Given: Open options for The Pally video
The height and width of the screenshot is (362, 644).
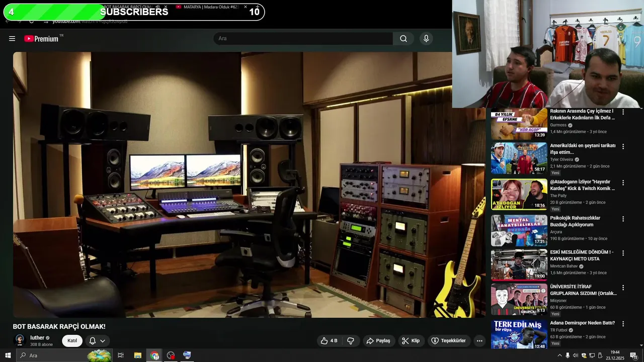Looking at the screenshot, I should 623,183.
